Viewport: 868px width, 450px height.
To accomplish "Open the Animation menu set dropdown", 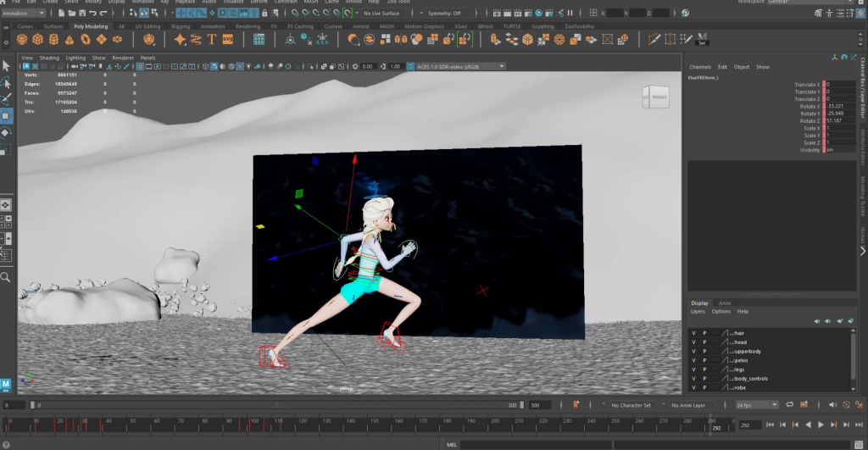I will click(23, 13).
